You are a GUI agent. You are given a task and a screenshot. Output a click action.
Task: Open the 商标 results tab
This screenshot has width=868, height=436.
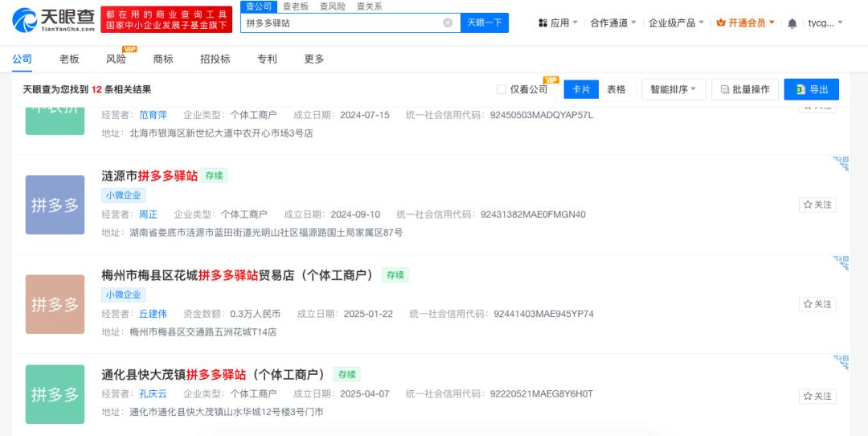tap(163, 59)
